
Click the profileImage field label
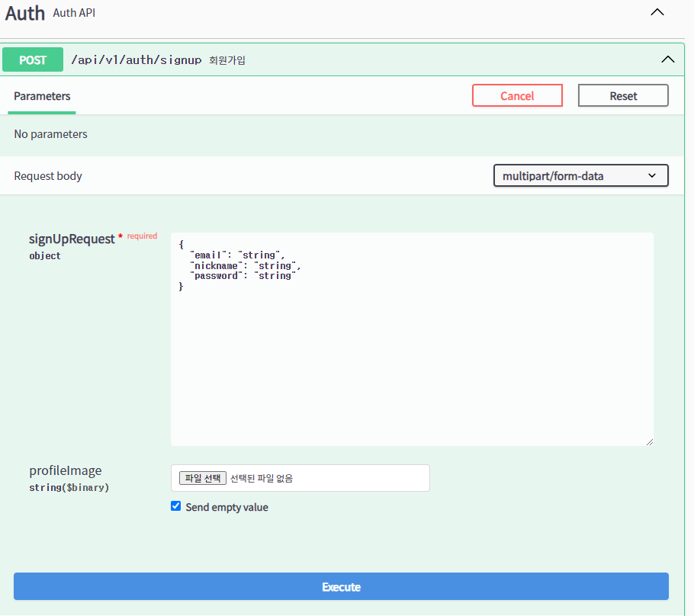pos(66,470)
